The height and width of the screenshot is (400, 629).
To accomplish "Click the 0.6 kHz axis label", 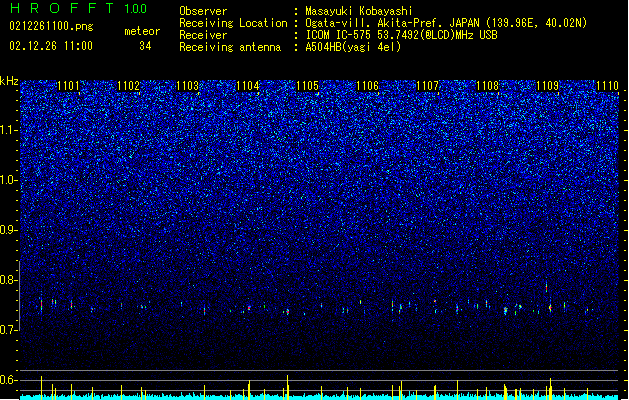I will (x=9, y=380).
